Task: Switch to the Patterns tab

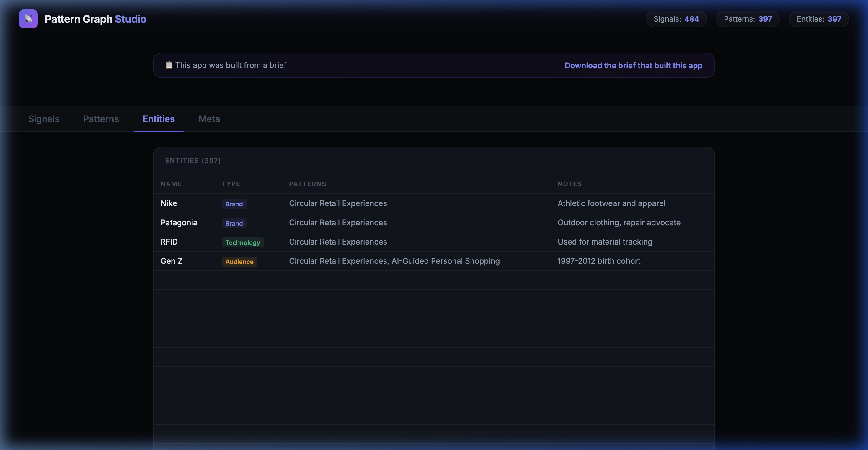Action: click(101, 119)
